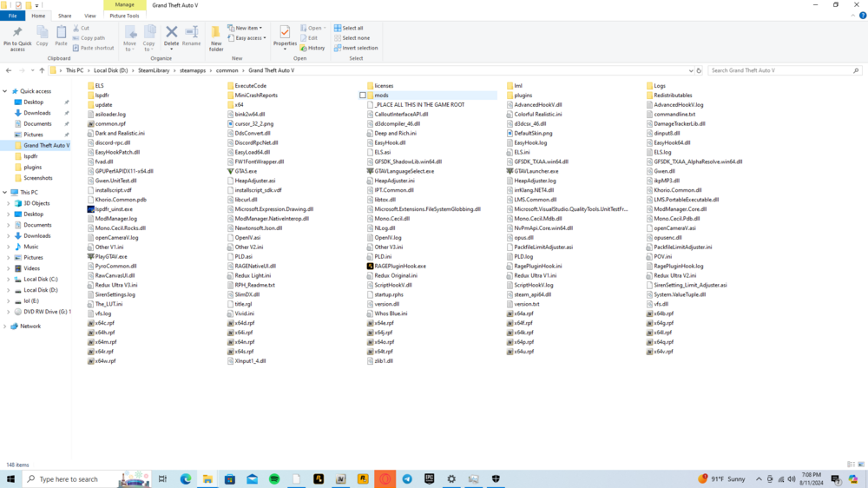Image resolution: width=868 pixels, height=488 pixels.
Task: Open the Easy access dropdown
Action: click(x=247, y=37)
